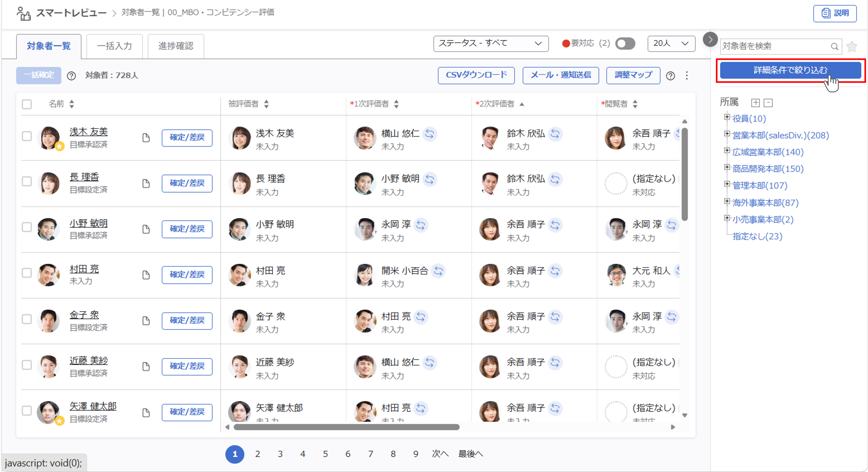
Task: Switch to the 一括入力 tab
Action: (x=114, y=46)
